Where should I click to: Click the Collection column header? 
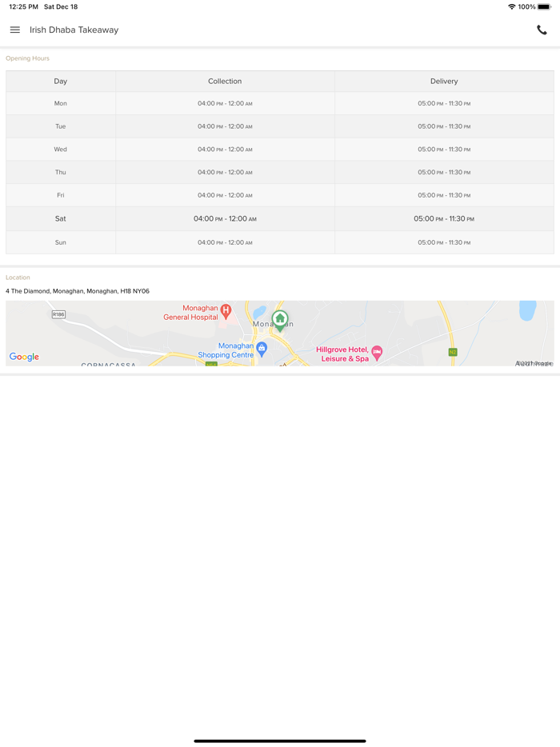[x=225, y=82]
